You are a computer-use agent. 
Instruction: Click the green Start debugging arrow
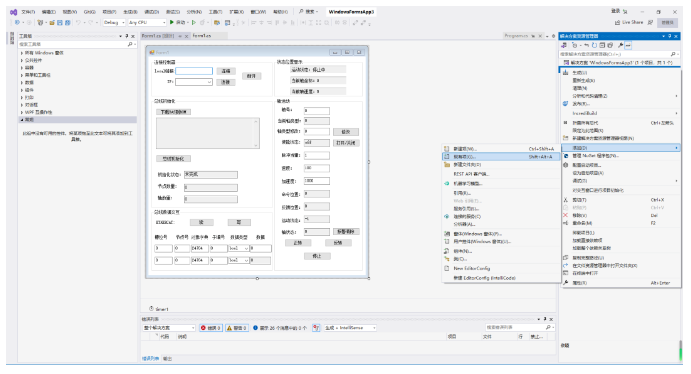click(172, 22)
